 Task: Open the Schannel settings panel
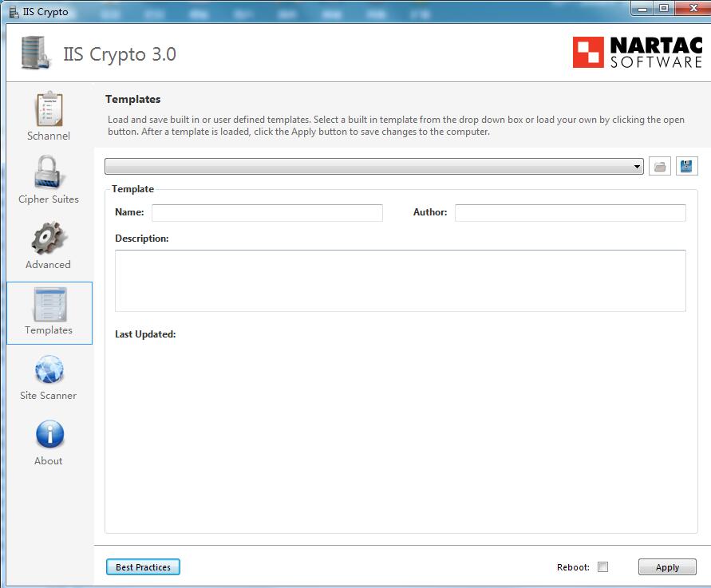click(x=48, y=115)
